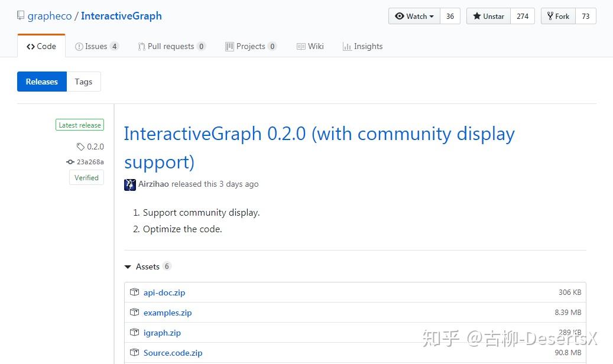Screen dimensions: 613x364
Task: Download the examples.zip asset
Action: (167, 312)
